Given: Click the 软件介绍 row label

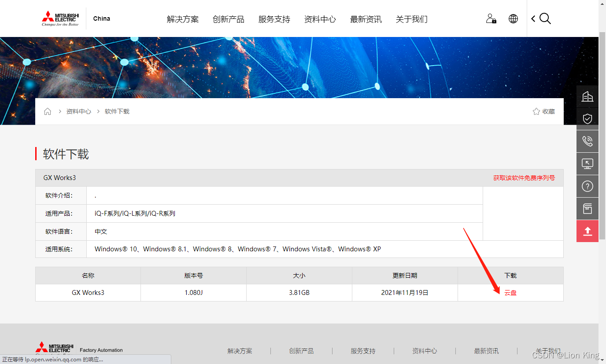Looking at the screenshot, I should 59,195.
